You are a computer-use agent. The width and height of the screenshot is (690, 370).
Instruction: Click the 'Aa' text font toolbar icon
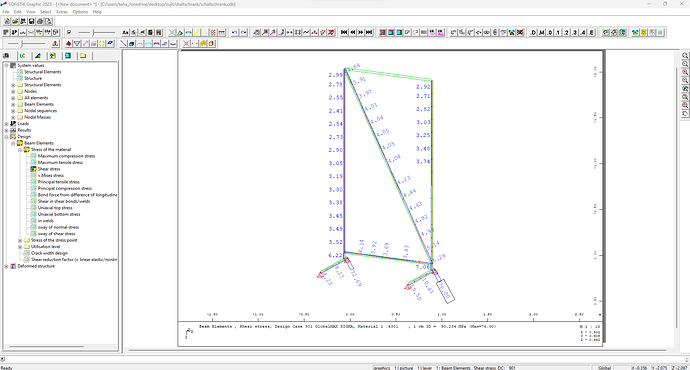click(125, 32)
